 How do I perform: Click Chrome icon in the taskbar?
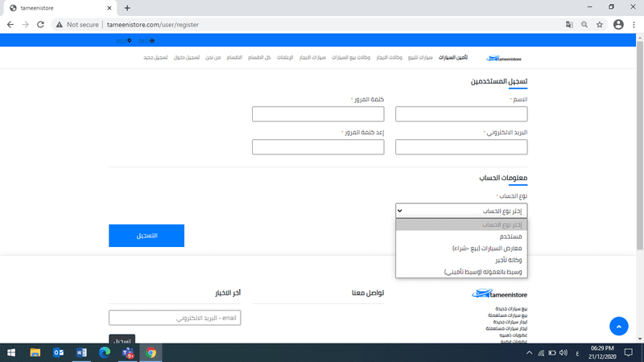151,352
